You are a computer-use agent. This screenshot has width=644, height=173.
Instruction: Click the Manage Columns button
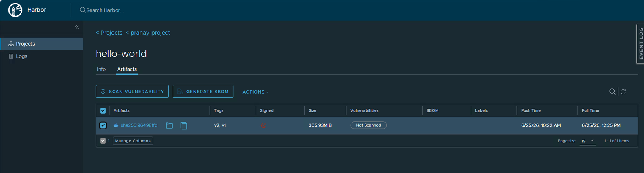(x=133, y=141)
